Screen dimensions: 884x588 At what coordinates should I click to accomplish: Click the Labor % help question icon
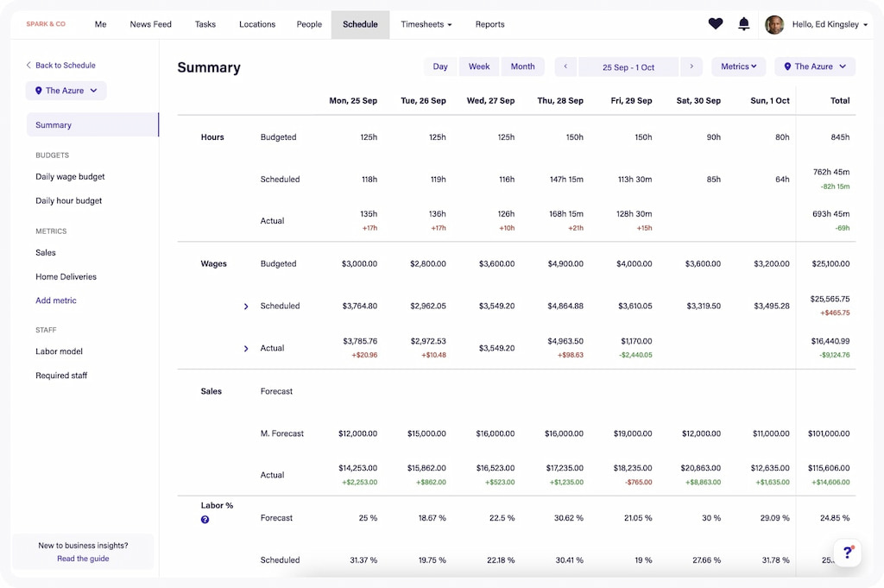205,520
